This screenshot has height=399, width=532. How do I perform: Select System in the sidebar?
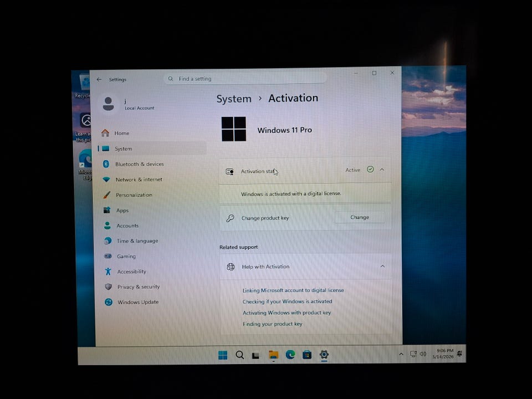click(152, 149)
